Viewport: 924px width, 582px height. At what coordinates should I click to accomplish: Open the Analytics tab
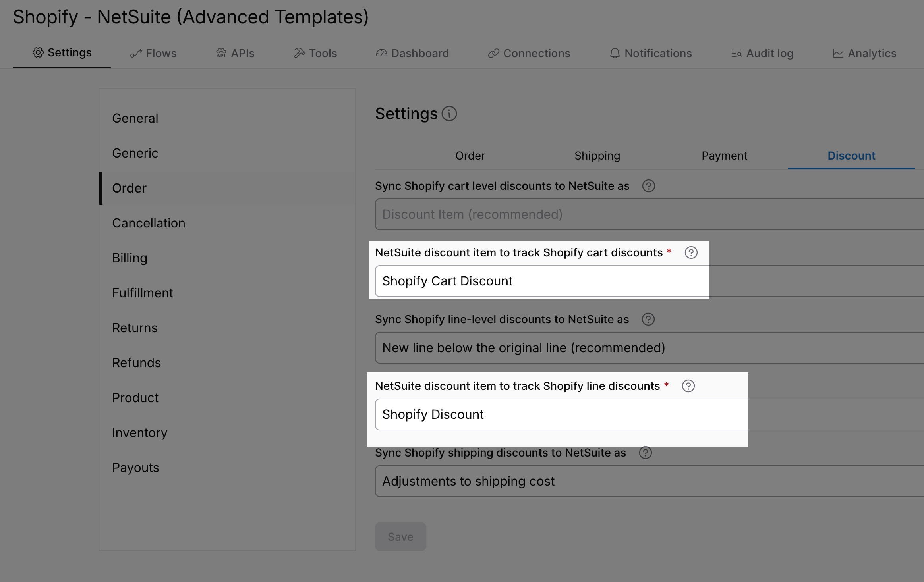(x=864, y=53)
